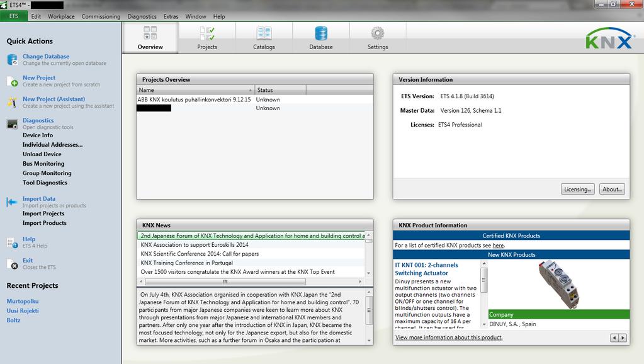Viewport: 644px width, 364px height.
Task: Click the KNX logo
Action: pos(609,38)
